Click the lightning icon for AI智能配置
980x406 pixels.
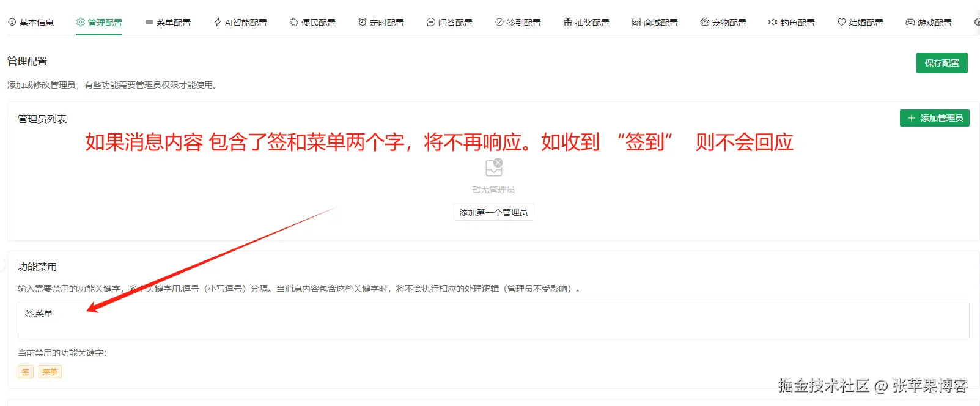(x=218, y=22)
